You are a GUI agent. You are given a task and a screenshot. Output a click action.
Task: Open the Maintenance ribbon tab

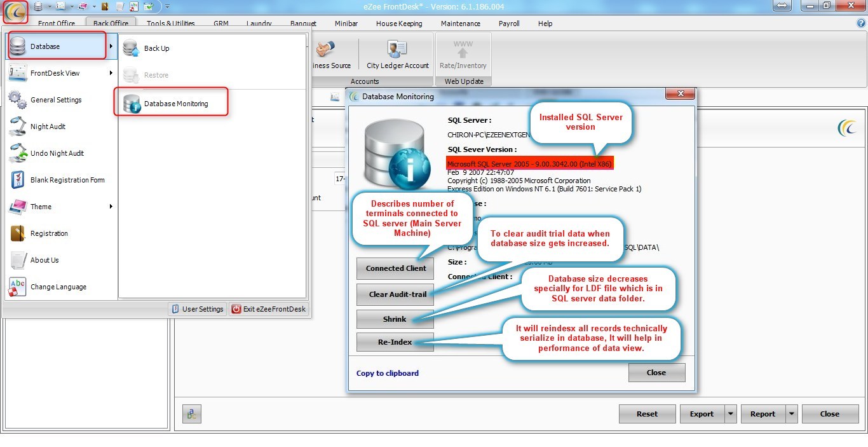(461, 24)
